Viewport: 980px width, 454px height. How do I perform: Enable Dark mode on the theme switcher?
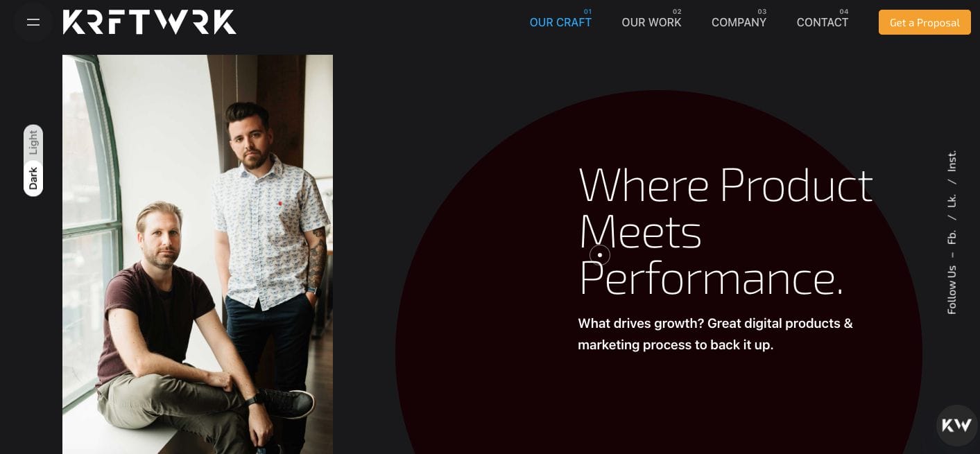click(x=33, y=178)
